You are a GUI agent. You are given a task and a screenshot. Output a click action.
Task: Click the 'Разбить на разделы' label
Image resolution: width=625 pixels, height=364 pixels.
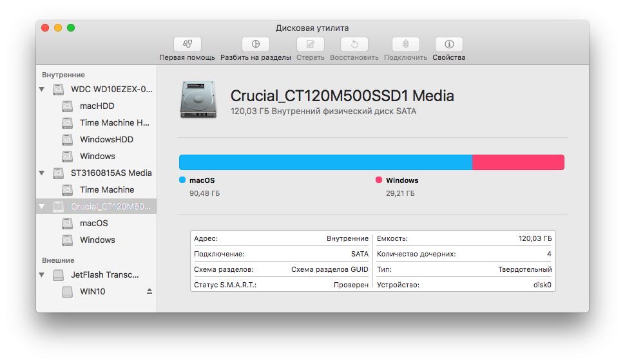pyautogui.click(x=256, y=57)
